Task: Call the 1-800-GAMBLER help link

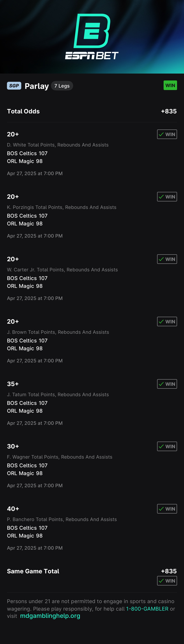Action: click(x=147, y=609)
